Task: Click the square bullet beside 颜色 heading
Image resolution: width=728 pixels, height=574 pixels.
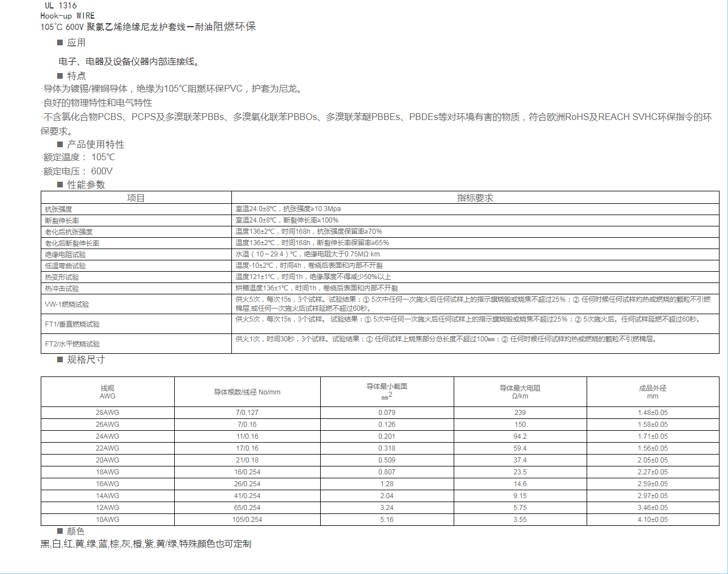Action: (60, 531)
